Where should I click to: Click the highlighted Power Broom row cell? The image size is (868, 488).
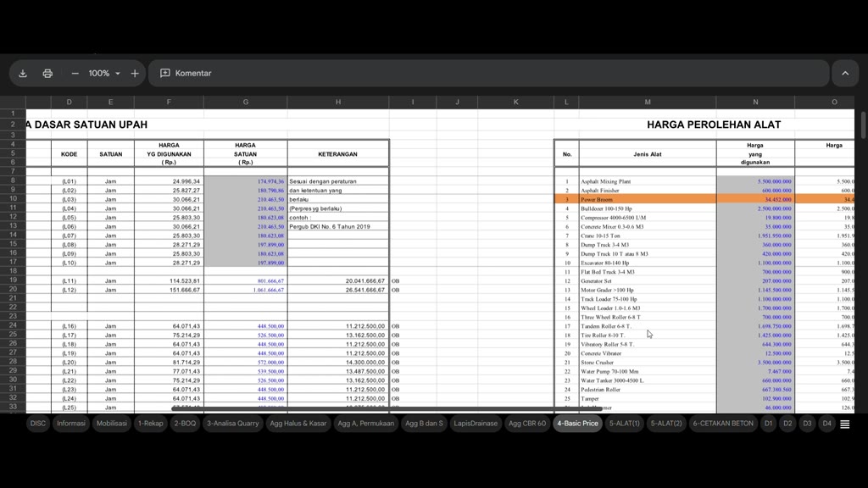point(648,199)
